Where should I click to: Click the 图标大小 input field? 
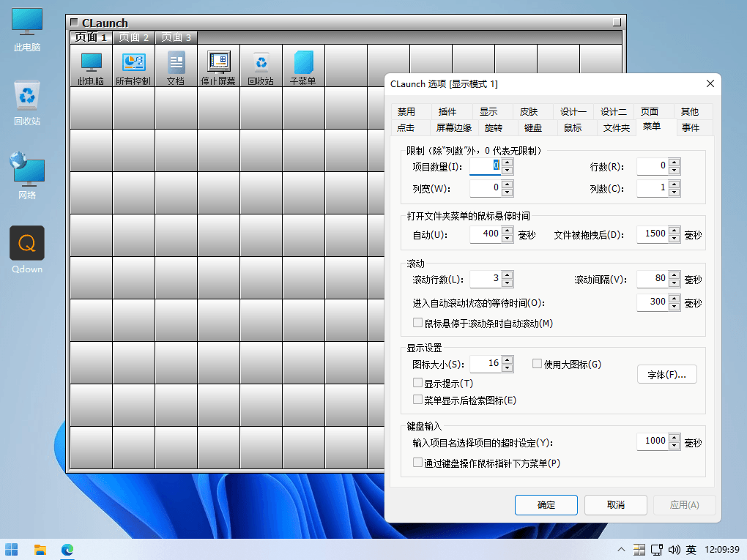point(486,365)
